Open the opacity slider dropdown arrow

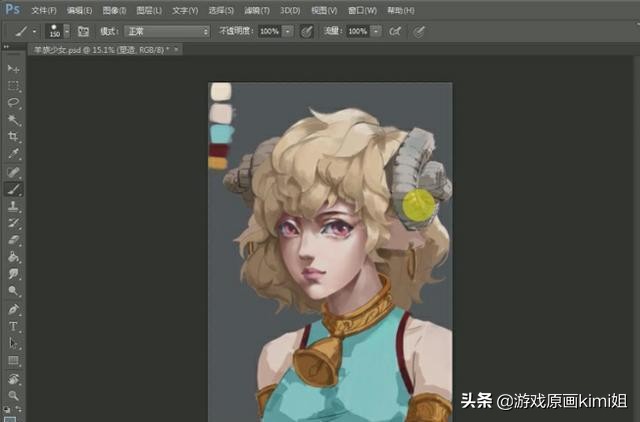point(288,31)
